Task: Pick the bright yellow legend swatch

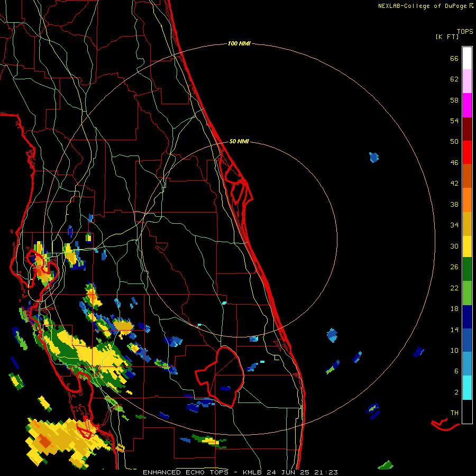Action: point(467,246)
